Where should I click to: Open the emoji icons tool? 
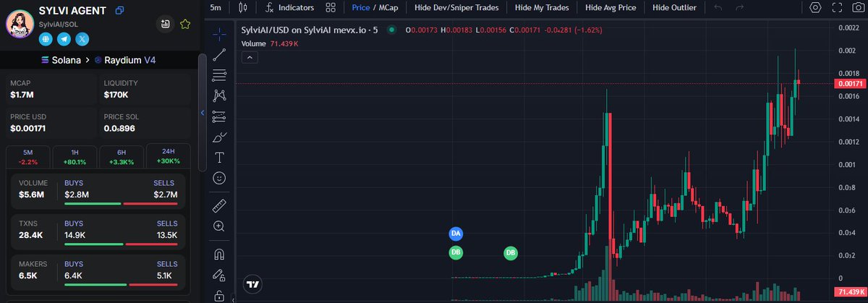tap(220, 177)
